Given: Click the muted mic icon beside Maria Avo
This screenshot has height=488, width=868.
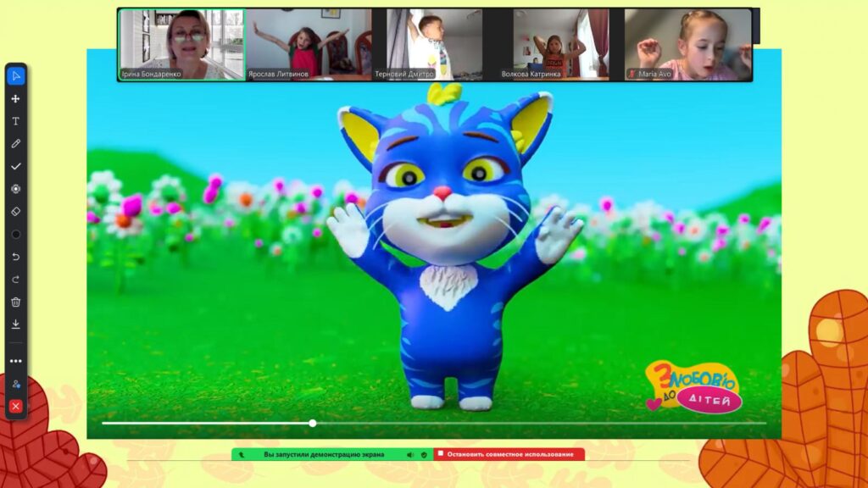Looking at the screenshot, I should [x=632, y=74].
